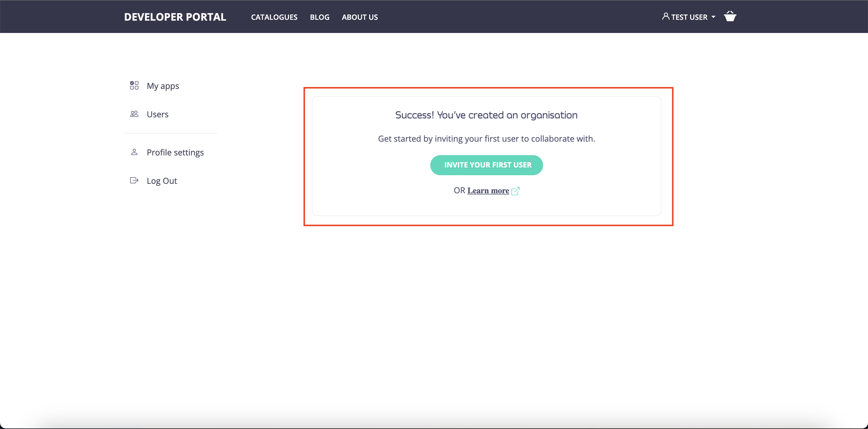Open Users section in sidebar

pos(157,114)
